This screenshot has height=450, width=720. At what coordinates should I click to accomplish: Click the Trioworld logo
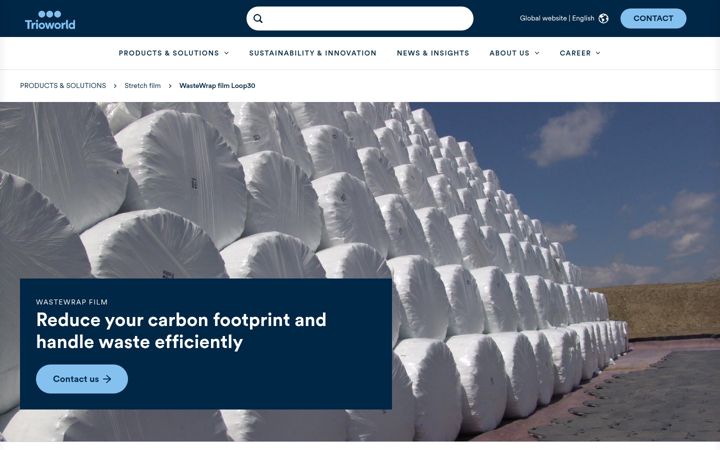pos(50,20)
